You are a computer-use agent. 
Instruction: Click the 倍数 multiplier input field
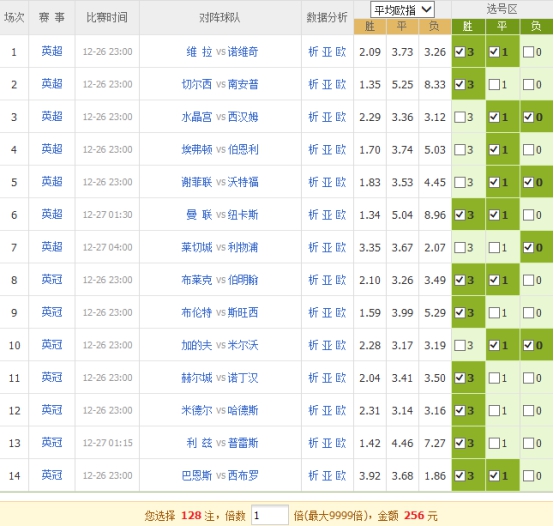coord(270,515)
